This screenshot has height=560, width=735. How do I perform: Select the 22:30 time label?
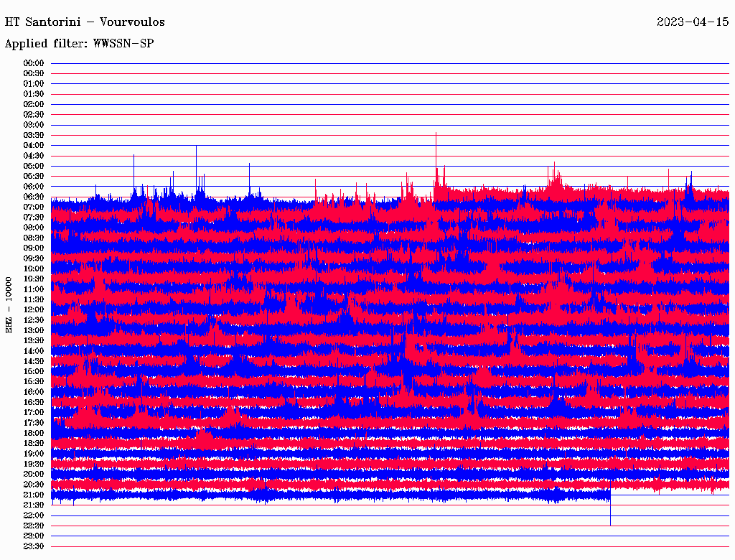[x=34, y=526]
